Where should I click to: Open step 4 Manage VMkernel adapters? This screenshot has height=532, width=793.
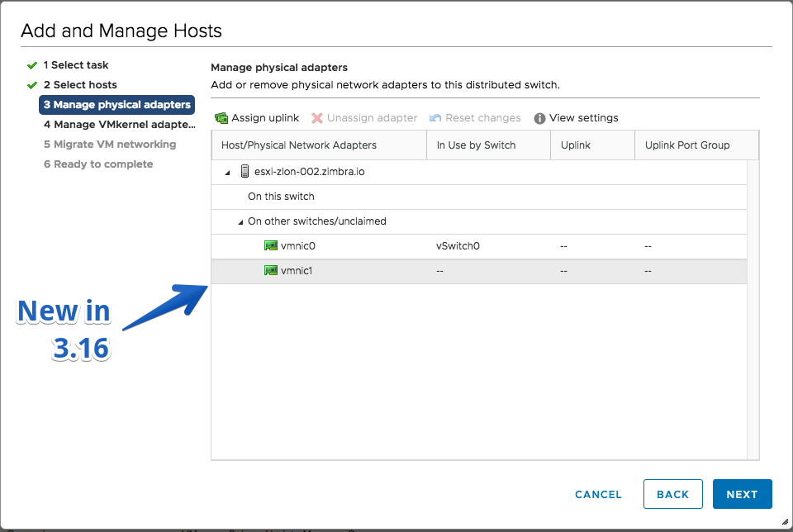(x=119, y=125)
